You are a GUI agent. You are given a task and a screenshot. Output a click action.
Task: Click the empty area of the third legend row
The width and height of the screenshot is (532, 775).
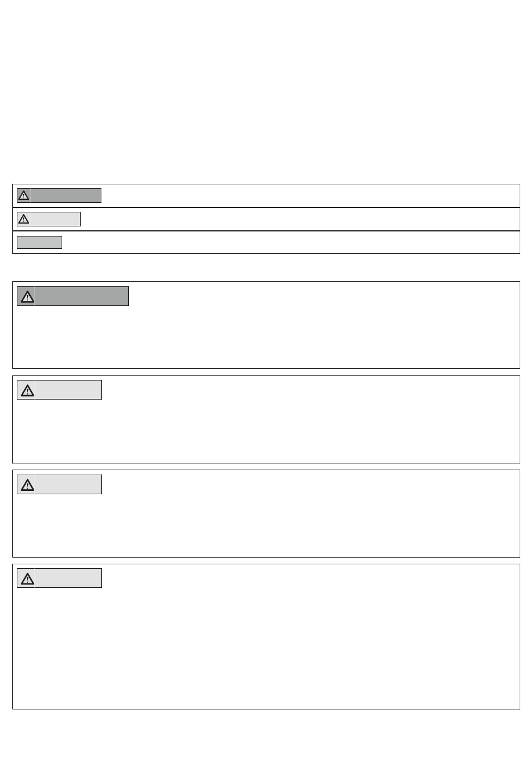(291, 242)
